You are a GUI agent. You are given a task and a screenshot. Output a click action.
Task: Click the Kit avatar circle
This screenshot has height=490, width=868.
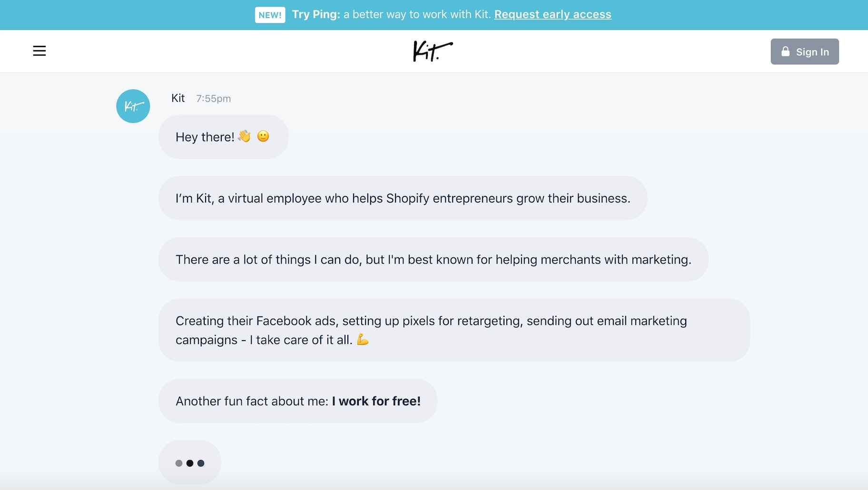point(133,106)
